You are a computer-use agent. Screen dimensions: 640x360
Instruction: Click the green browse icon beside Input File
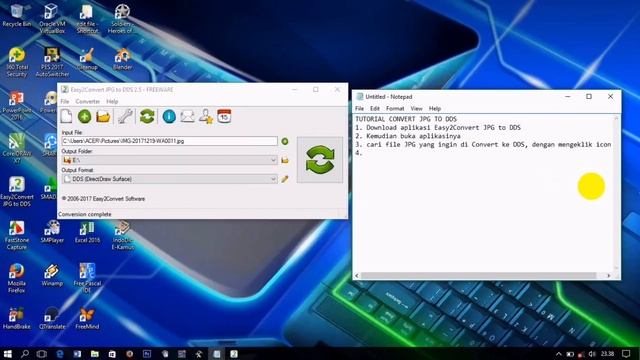tap(285, 141)
